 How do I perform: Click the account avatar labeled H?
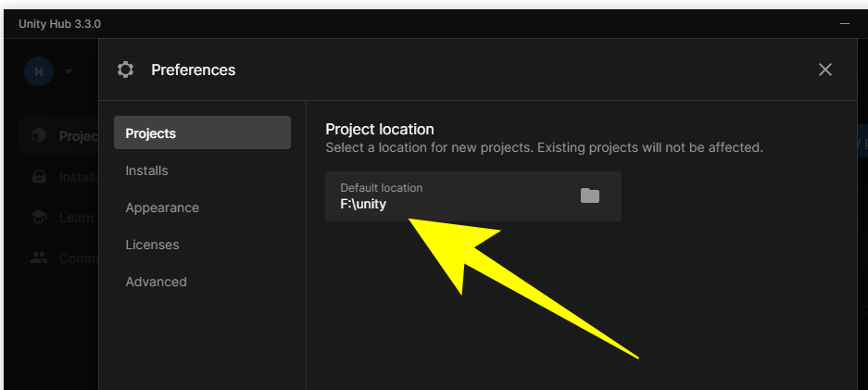click(39, 71)
